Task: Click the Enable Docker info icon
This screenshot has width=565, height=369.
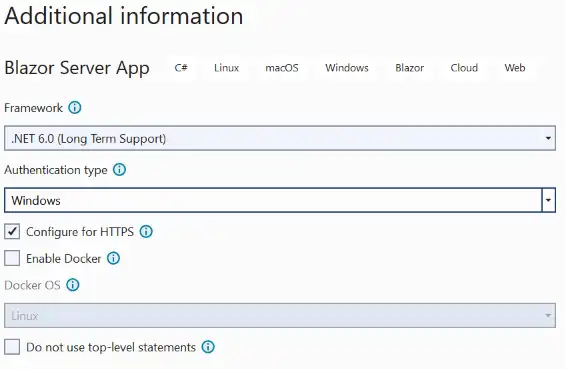Action: (x=114, y=258)
